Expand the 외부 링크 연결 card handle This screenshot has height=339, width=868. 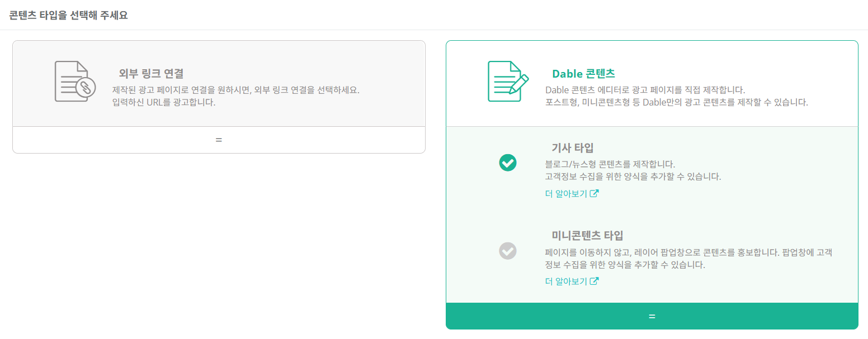(219, 140)
